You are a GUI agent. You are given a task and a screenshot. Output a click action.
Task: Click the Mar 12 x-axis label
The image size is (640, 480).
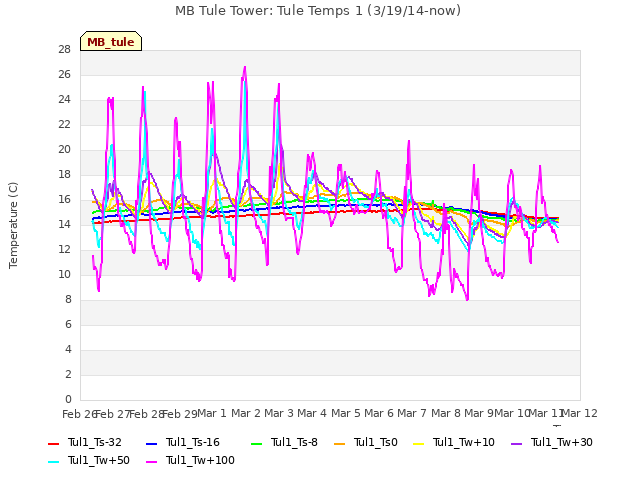click(580, 413)
